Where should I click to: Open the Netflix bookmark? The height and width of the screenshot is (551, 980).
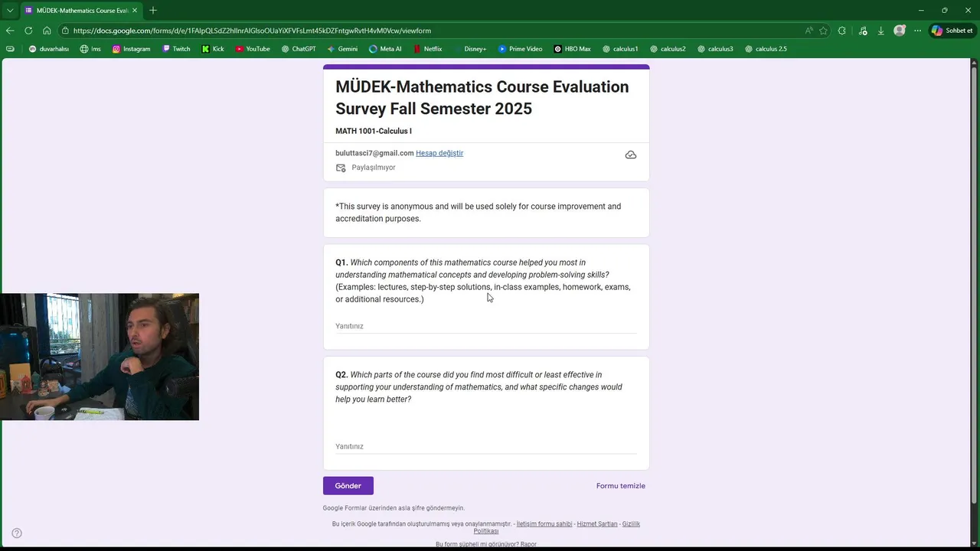tap(427, 49)
